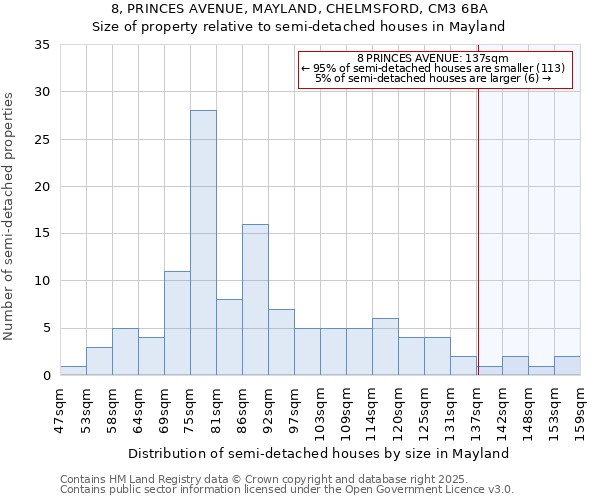Click the x-axis tick label '81sqm'

tap(215, 411)
